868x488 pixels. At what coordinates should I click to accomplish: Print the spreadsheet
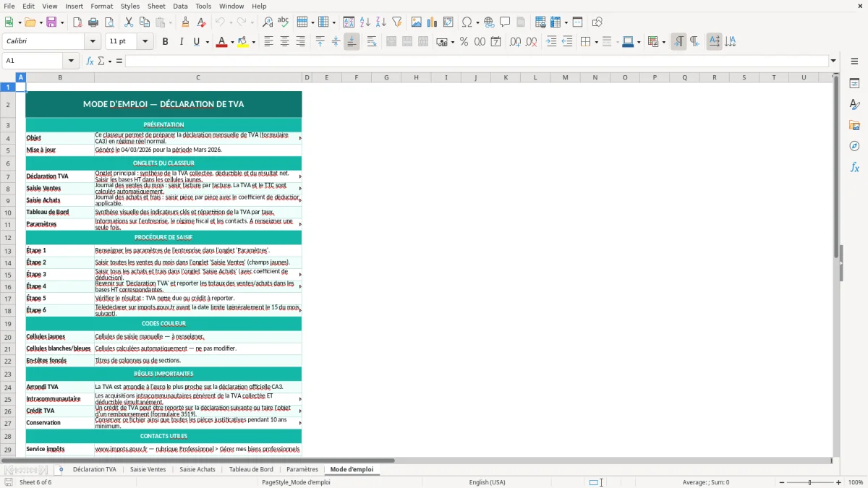pos(93,22)
